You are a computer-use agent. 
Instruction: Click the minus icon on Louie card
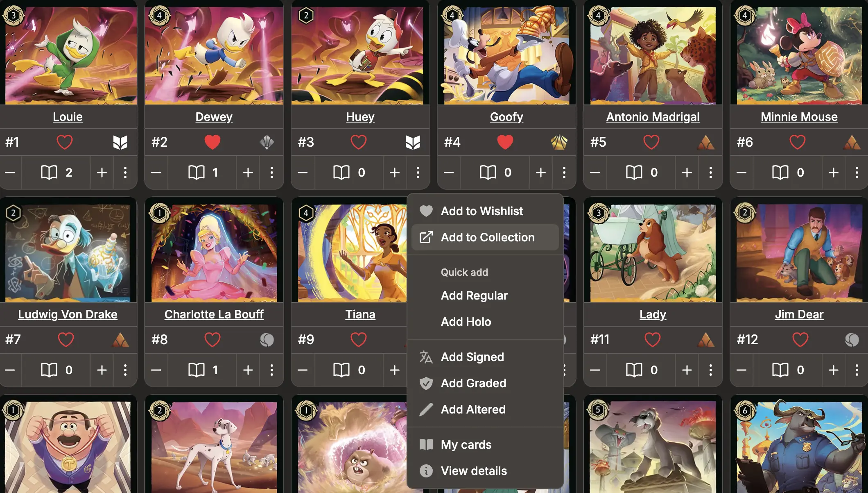point(10,173)
